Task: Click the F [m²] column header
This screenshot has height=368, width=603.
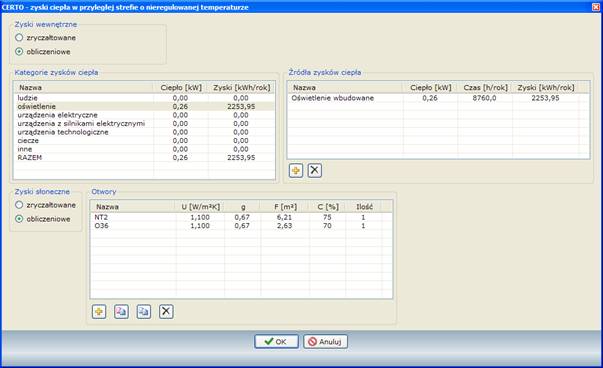Action: 285,207
